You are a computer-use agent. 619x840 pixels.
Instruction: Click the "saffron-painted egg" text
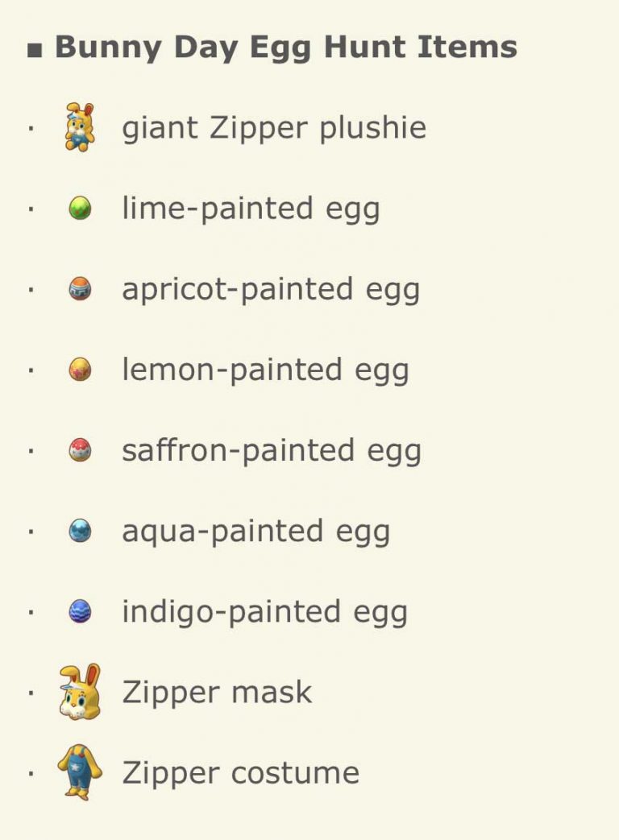[272, 450]
